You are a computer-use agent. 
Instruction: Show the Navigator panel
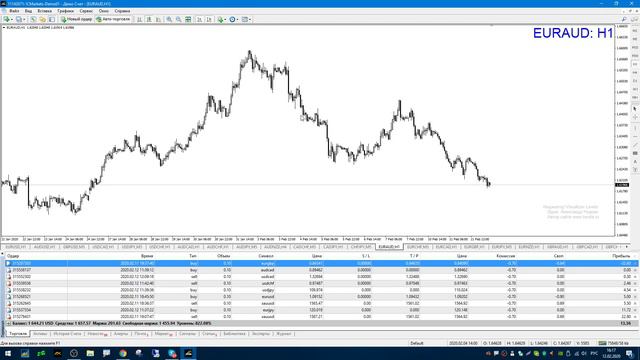52,19
